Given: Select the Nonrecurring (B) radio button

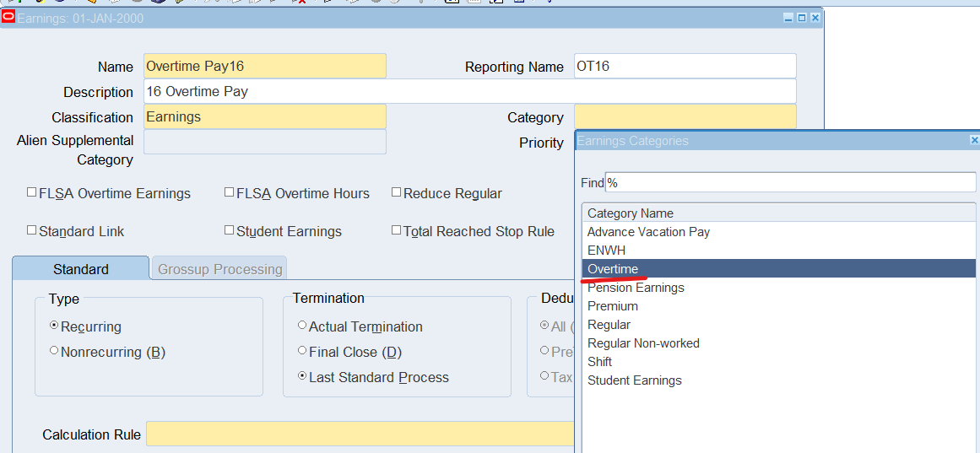Looking at the screenshot, I should click(x=54, y=352).
